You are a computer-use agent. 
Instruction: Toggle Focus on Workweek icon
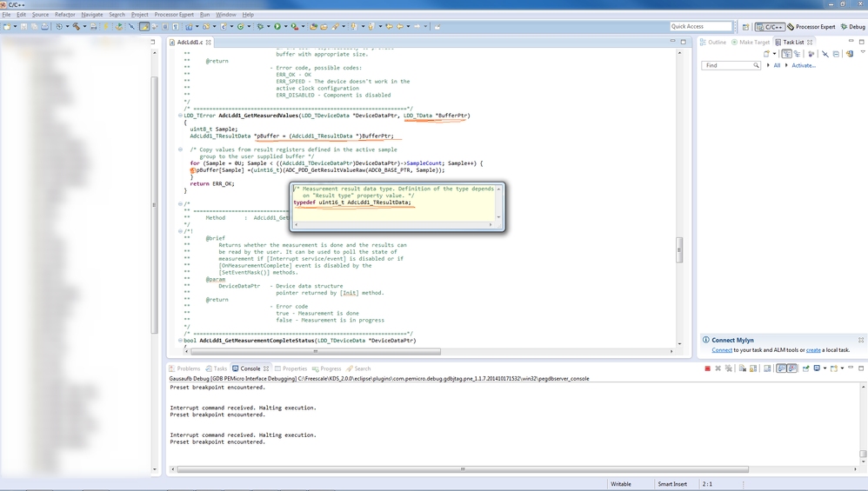click(x=811, y=54)
